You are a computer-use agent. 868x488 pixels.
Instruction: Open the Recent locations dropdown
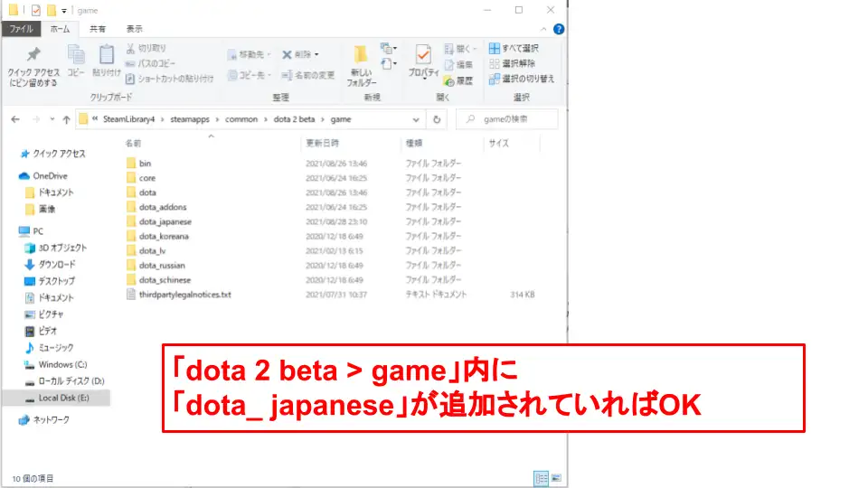click(52, 119)
